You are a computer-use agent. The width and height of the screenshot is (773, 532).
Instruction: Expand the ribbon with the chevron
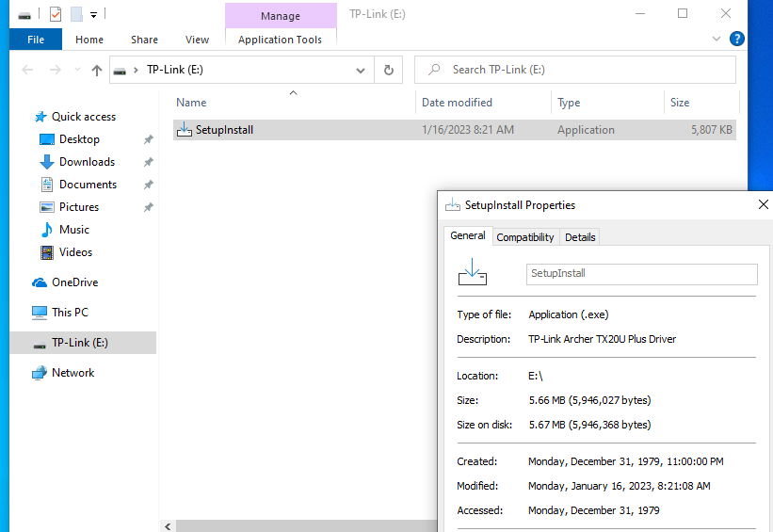(x=717, y=39)
